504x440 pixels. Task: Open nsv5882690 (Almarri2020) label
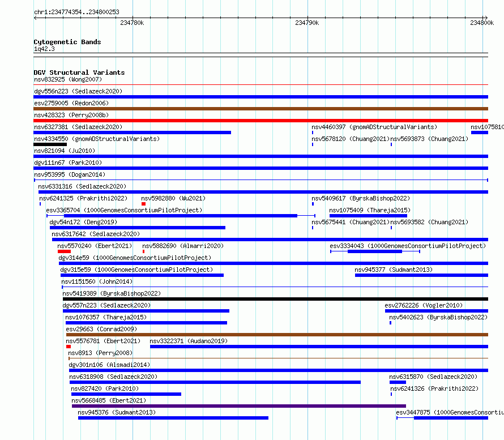[183, 246]
